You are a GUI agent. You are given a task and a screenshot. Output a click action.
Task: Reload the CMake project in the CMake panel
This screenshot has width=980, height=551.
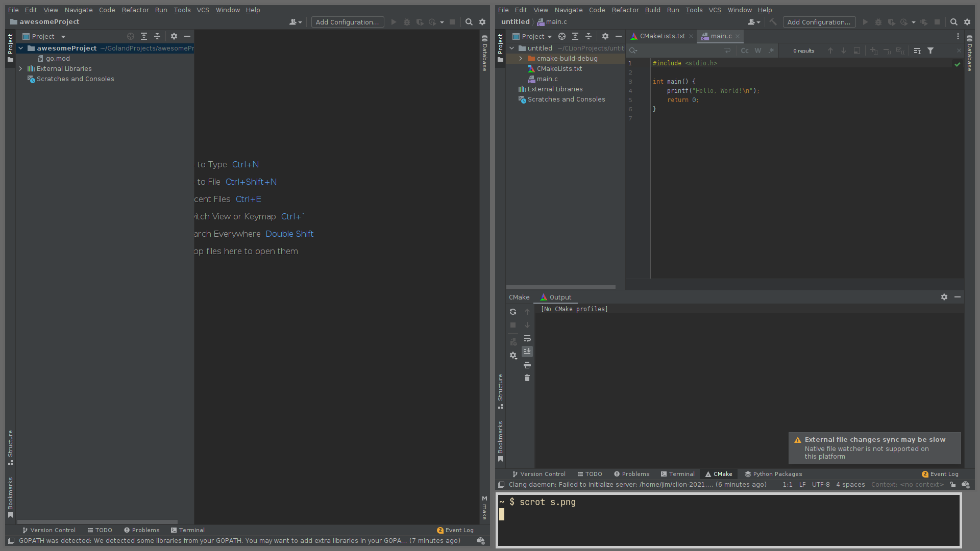coord(513,312)
